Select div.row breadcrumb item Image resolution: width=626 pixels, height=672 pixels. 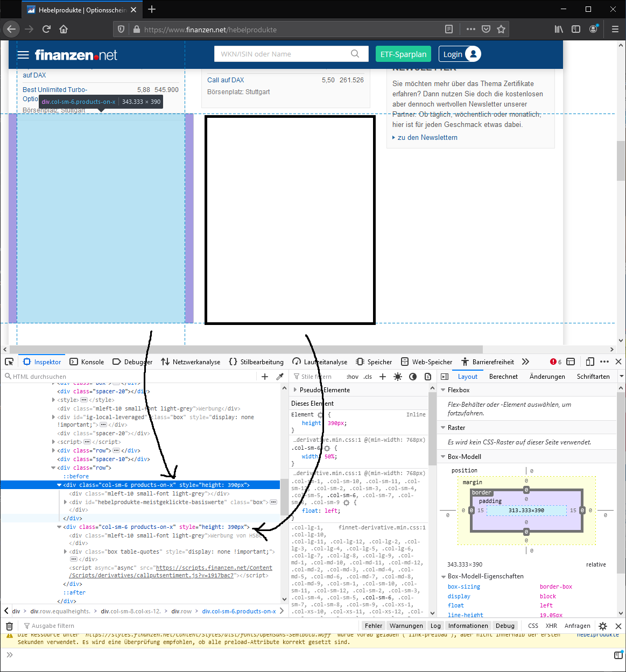pyautogui.click(x=181, y=611)
